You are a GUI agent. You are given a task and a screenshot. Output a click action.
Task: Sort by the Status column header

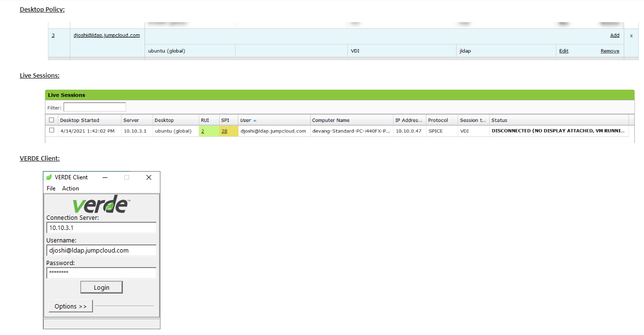click(x=559, y=120)
